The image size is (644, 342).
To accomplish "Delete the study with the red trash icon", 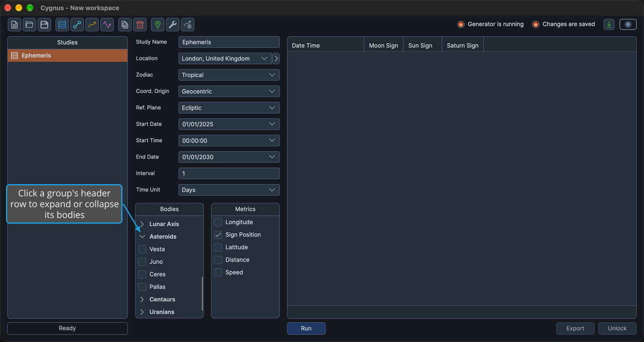I will click(140, 25).
